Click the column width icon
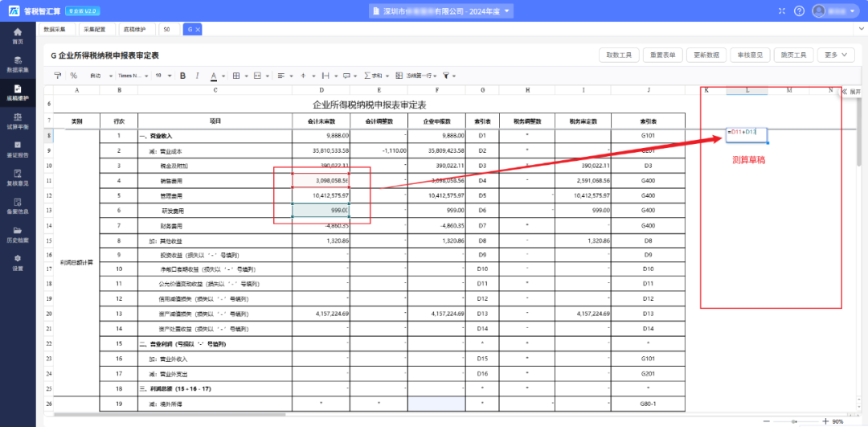The width and height of the screenshot is (868, 427). (325, 76)
